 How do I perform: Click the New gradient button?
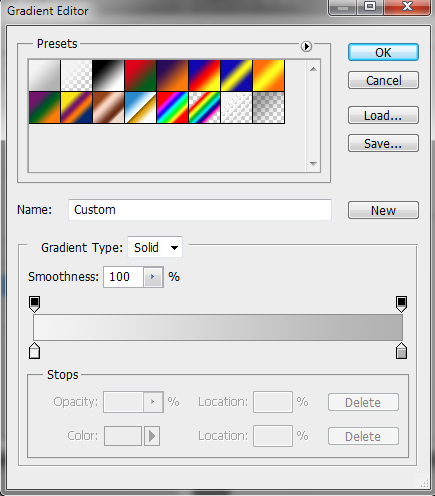383,210
